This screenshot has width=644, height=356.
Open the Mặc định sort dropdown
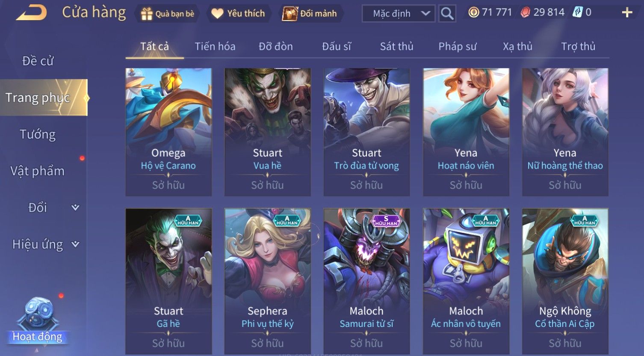(x=399, y=14)
